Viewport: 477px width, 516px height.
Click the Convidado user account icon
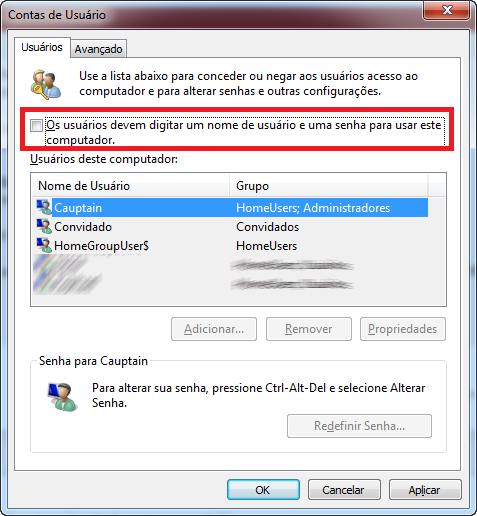click(x=44, y=226)
